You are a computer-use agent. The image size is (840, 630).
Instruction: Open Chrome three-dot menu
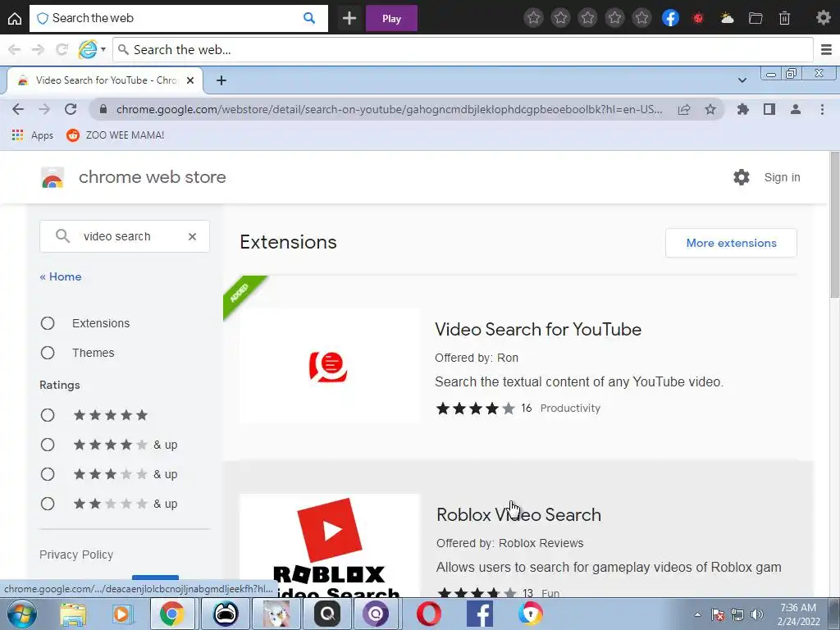pos(822,109)
